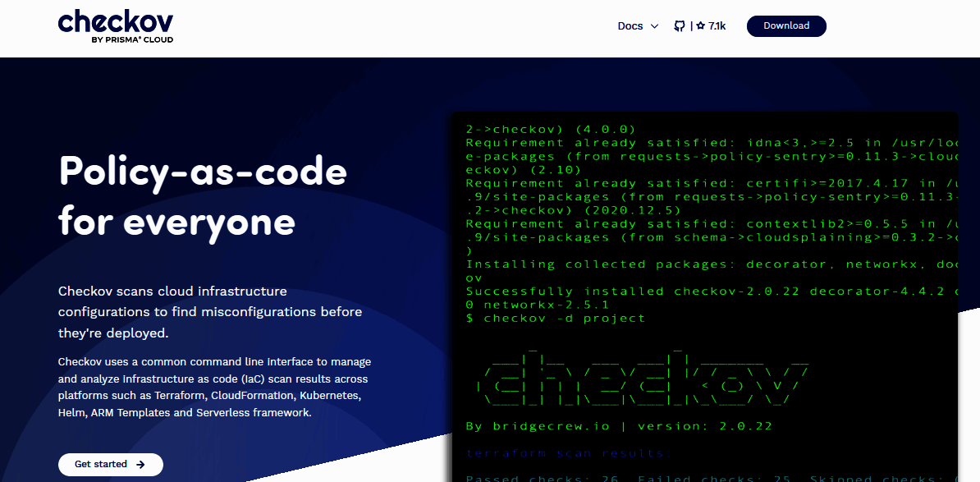
Task: Open the 7.1k GitHub star count
Action: (715, 25)
